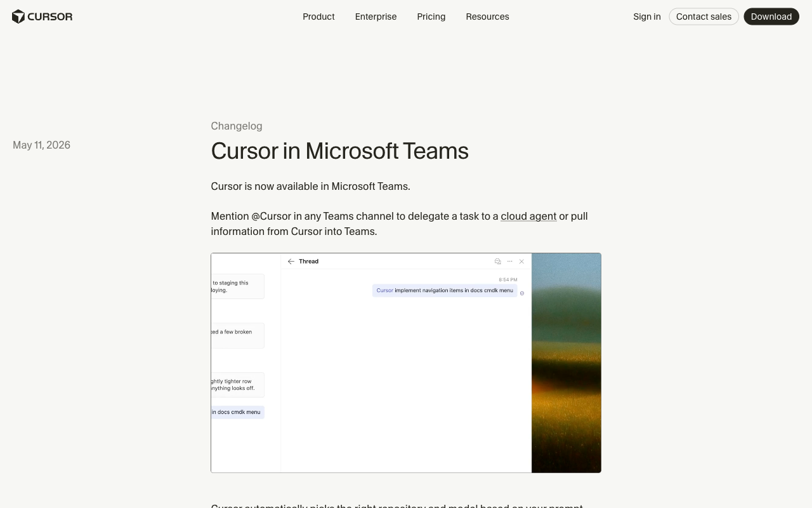The image size is (812, 508).
Task: Close the Thread panel with X icon
Action: pyautogui.click(x=521, y=261)
